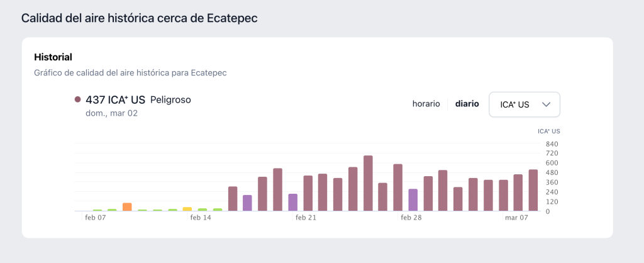This screenshot has width=644, height=263.
Task: Click the Historial section heading
Action: pos(53,57)
